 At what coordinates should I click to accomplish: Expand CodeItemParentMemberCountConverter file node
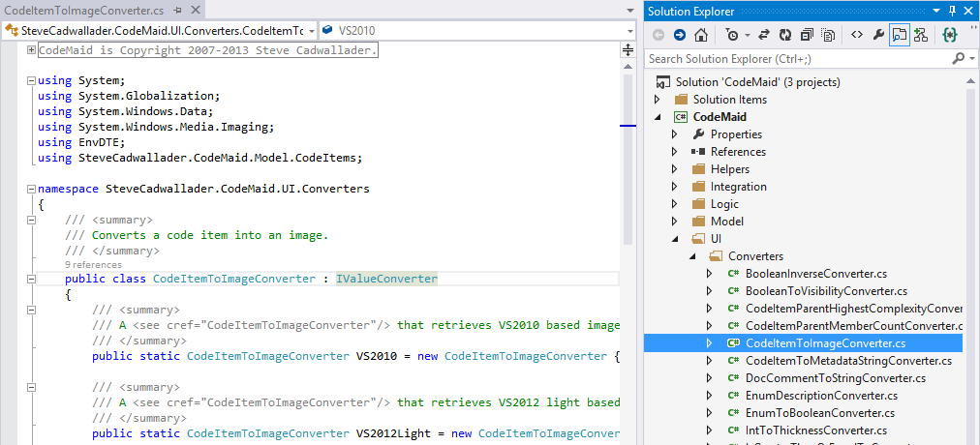tap(709, 326)
